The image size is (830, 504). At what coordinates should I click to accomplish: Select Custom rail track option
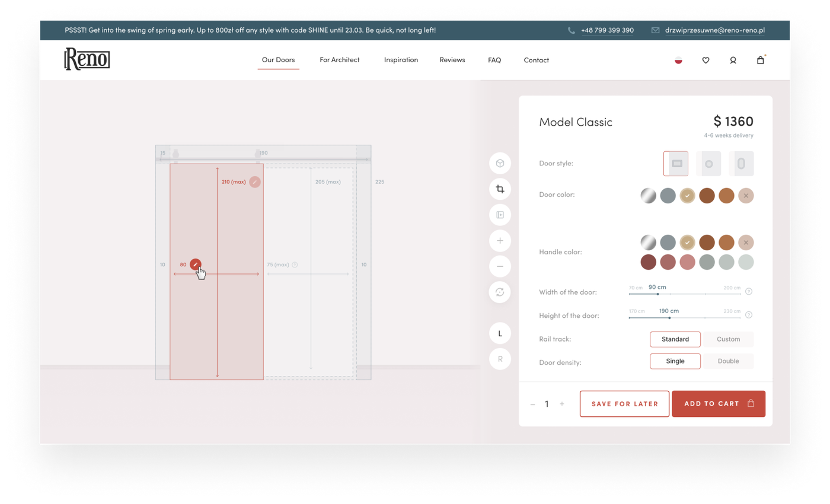pos(728,339)
